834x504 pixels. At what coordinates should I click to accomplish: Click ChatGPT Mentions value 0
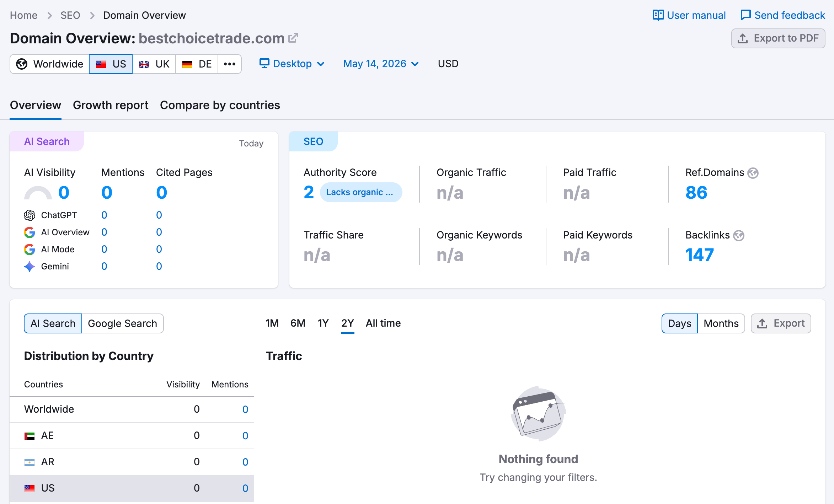(x=104, y=215)
